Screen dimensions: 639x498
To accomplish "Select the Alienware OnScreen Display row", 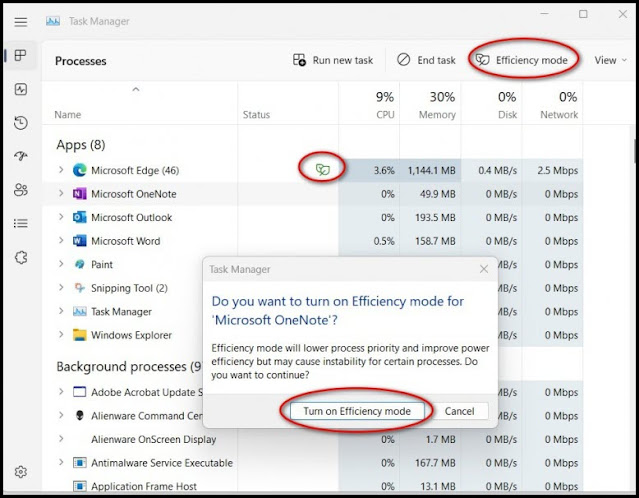I will [312, 439].
